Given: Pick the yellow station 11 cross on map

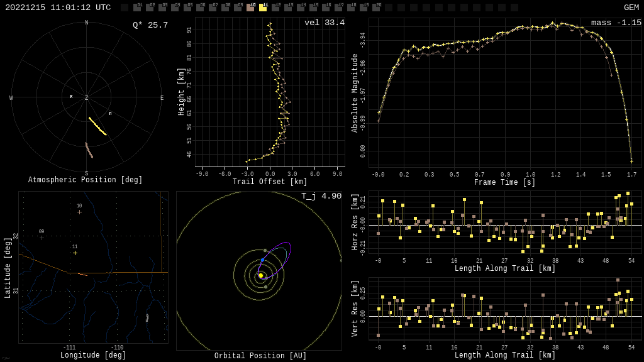Looking at the screenshot, I should [x=75, y=253].
